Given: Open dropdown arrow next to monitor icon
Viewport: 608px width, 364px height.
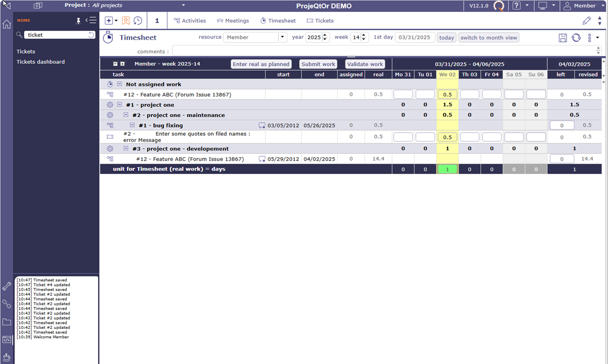Looking at the screenshot, I should (x=554, y=5).
